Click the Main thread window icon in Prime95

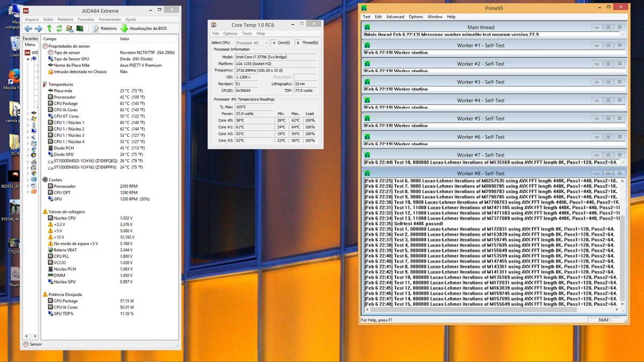point(368,27)
